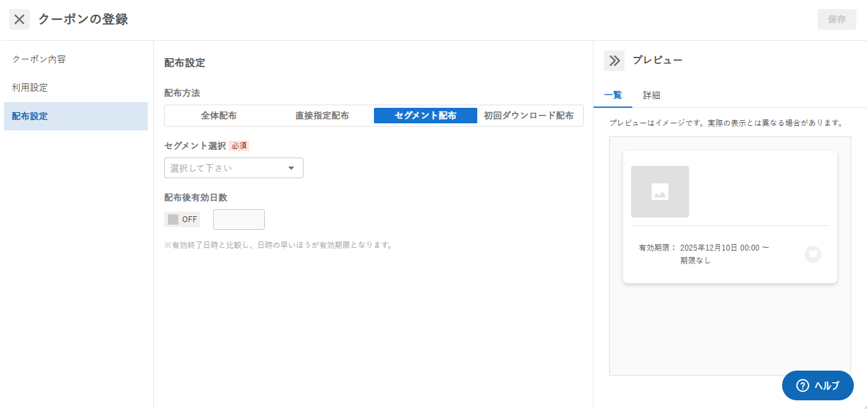868x410 pixels.
Task: Switch to the 詳細 preview tab
Action: point(652,95)
